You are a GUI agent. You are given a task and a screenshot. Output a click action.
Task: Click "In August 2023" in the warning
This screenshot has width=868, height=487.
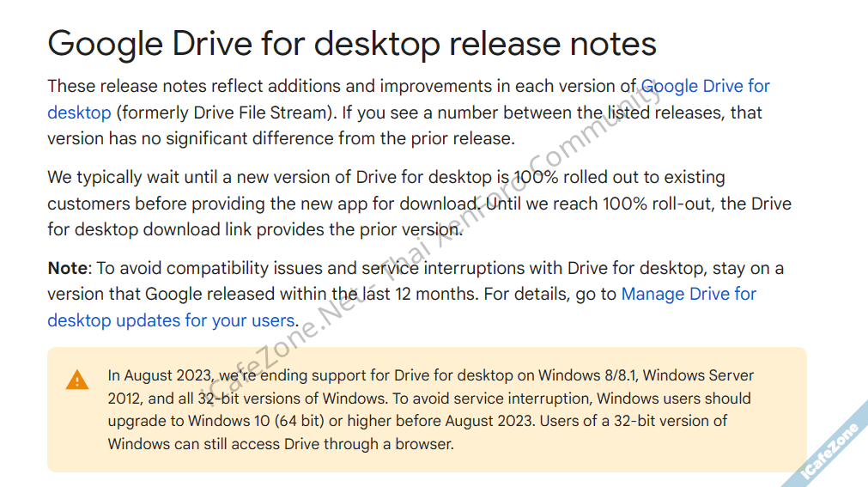pos(160,376)
